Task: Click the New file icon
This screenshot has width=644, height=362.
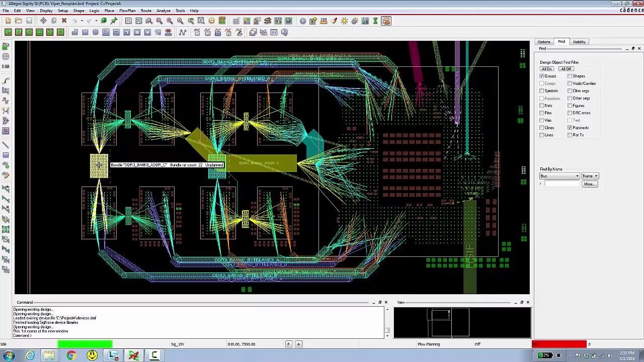Action: click(8, 21)
